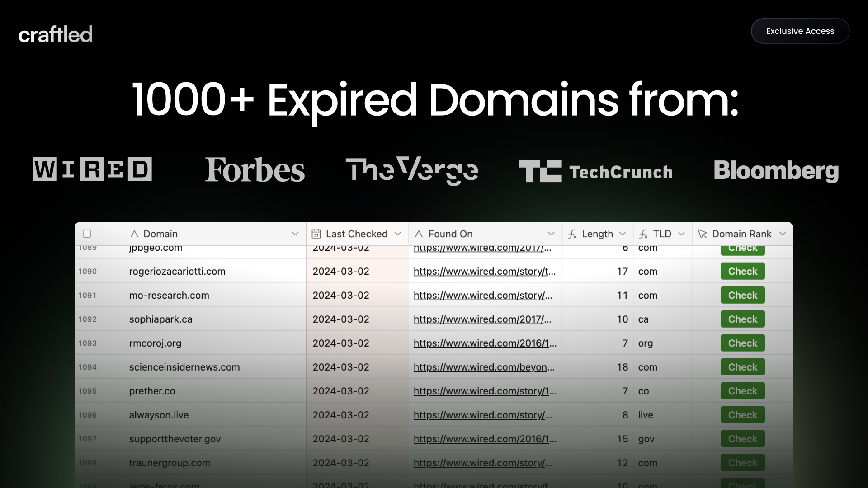Click the Found On column header label
Viewport: 868px width, 488px height.
[450, 234]
